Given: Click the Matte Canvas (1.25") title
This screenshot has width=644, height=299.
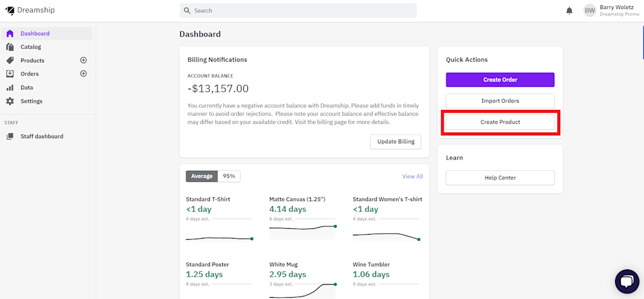Looking at the screenshot, I should coord(298,199).
